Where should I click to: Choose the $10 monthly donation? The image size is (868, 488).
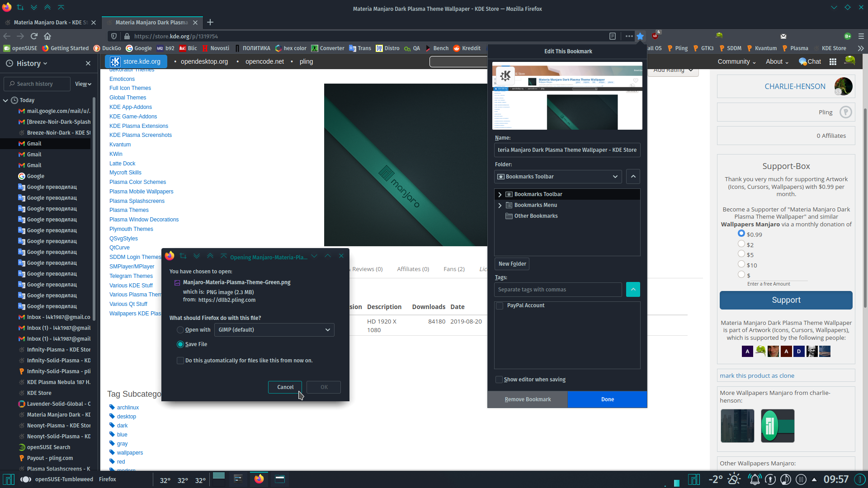pyautogui.click(x=741, y=264)
